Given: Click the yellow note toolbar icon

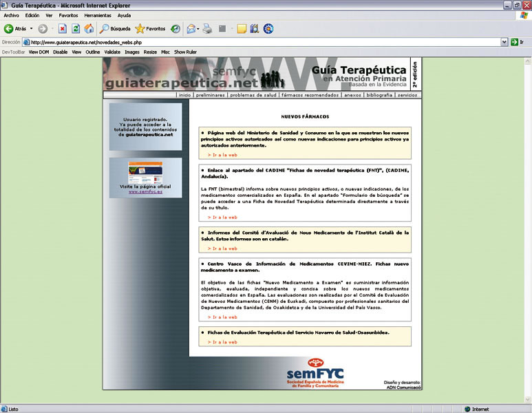Looking at the screenshot, I should tap(242, 29).
